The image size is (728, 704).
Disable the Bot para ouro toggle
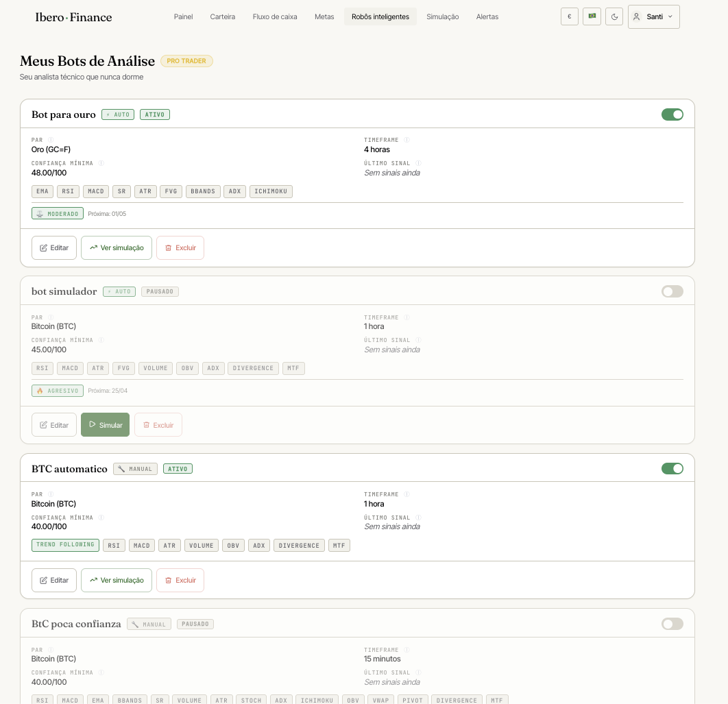click(x=672, y=114)
